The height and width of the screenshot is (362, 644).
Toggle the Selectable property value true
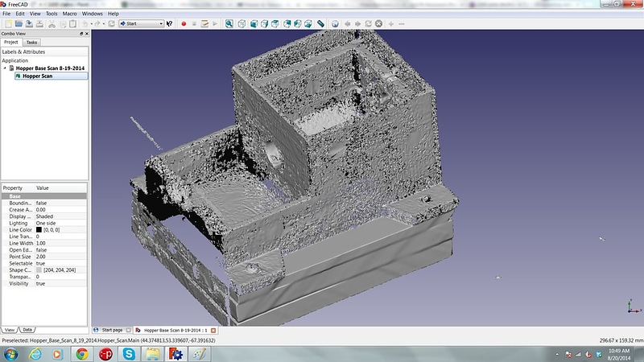[x=61, y=264]
